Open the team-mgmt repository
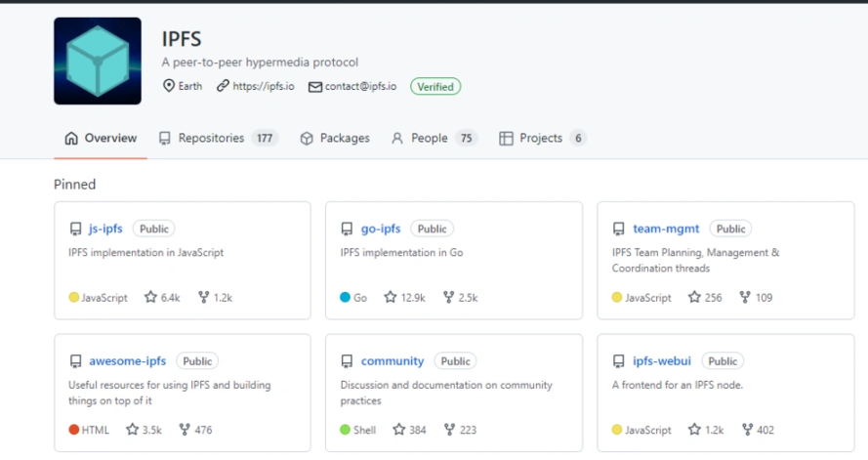 click(x=666, y=229)
